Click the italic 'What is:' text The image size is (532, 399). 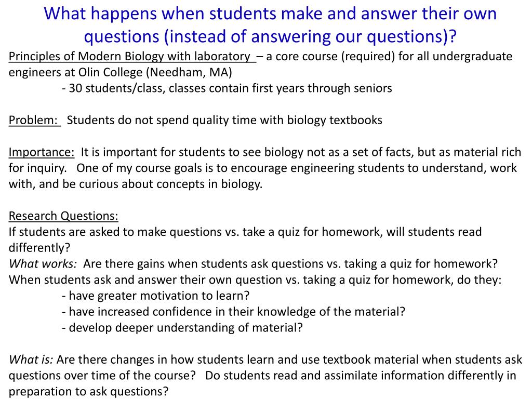[31, 360]
